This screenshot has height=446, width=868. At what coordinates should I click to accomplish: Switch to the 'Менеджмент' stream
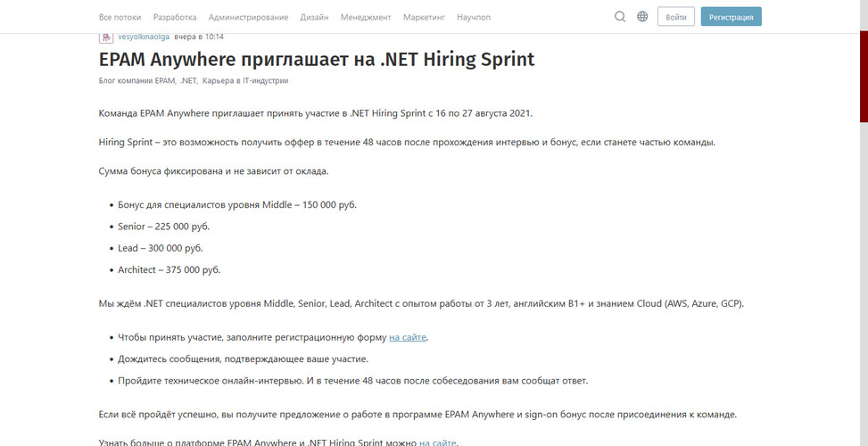click(x=366, y=17)
